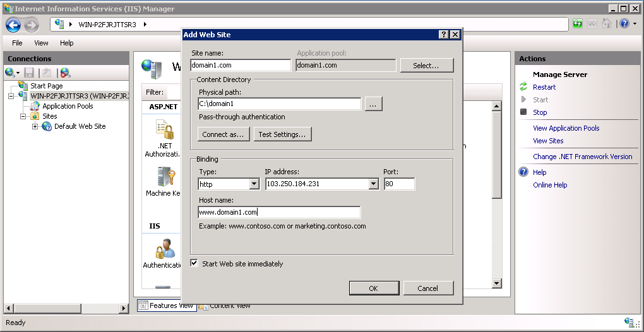Click the Stop loading icon in toolbar
Screen dimensions: 644x332
(592, 24)
